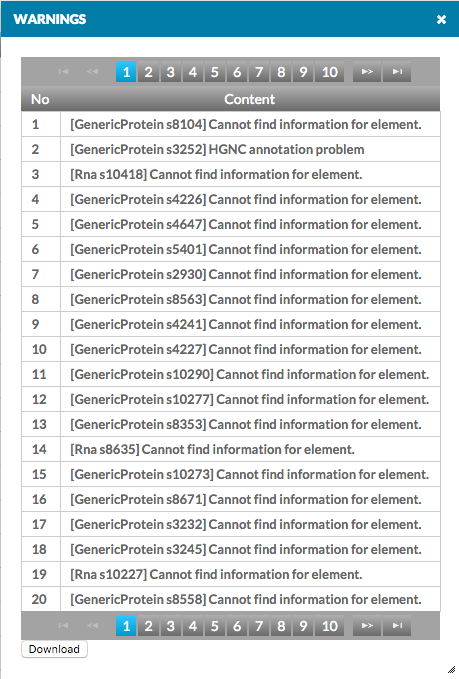
Task: Go to first page in top paginator
Action: pos(63,72)
